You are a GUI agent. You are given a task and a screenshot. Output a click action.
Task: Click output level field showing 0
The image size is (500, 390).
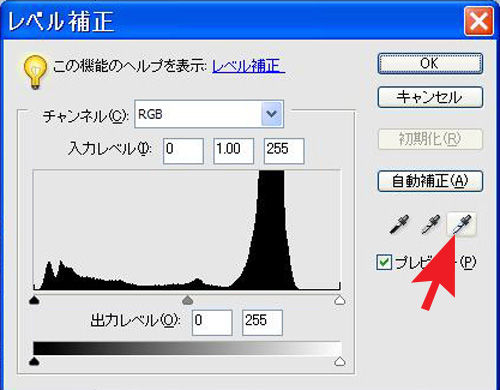click(x=212, y=323)
